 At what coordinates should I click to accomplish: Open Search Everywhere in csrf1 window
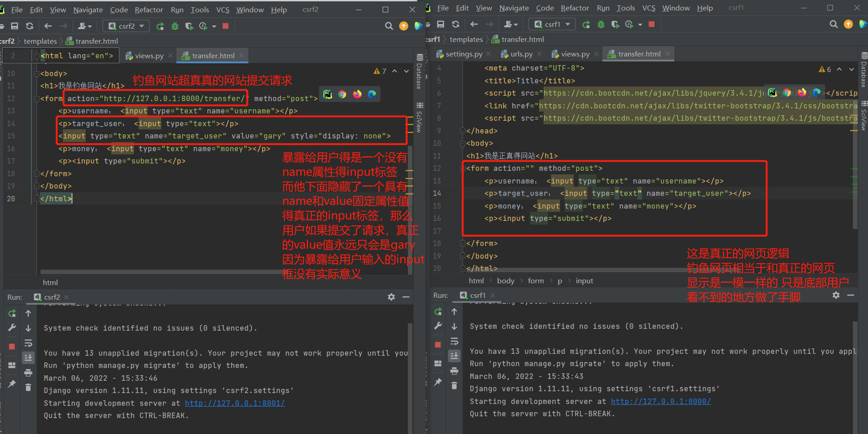[833, 25]
